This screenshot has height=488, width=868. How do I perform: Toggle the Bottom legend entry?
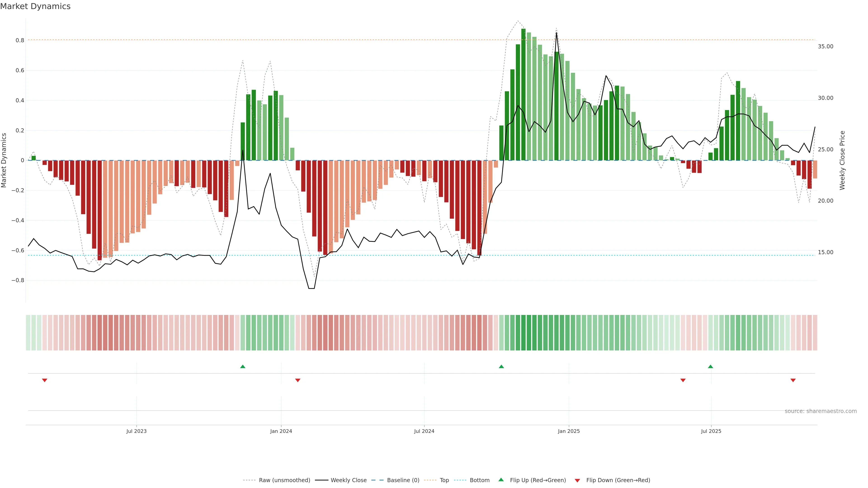pyautogui.click(x=479, y=480)
